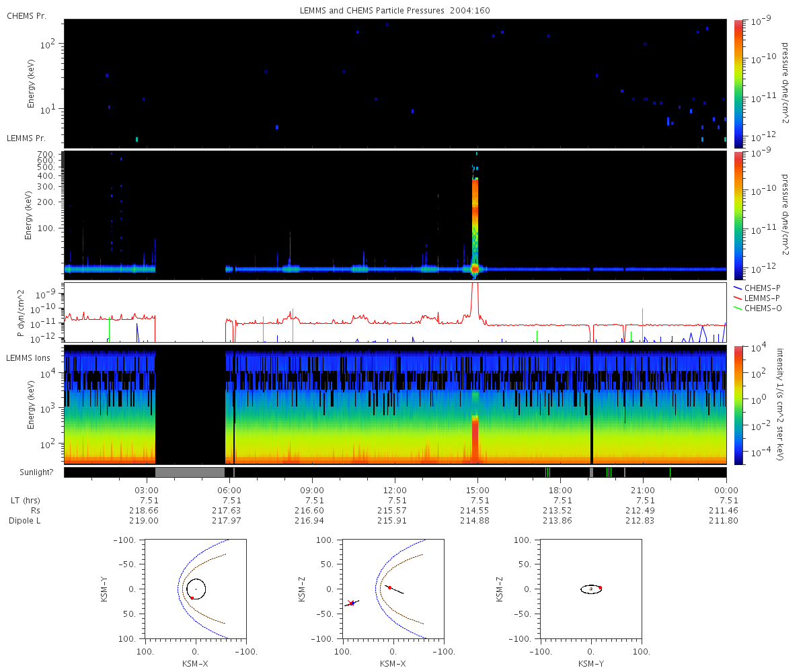Click the 21:00 time axis label
The width and height of the screenshot is (807, 672).
pos(644,489)
